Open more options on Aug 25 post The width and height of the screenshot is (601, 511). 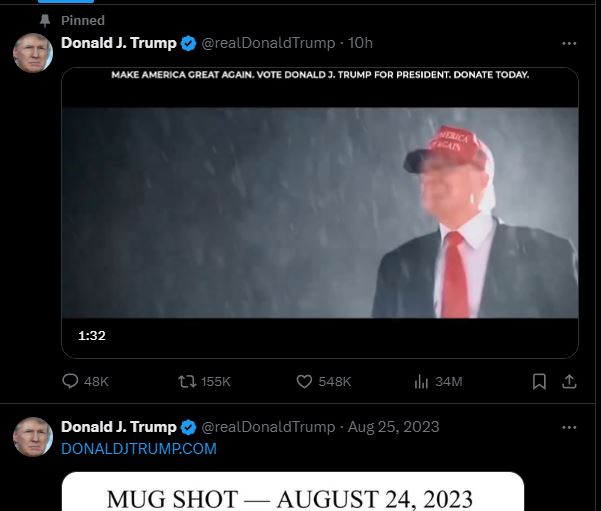[x=569, y=427]
